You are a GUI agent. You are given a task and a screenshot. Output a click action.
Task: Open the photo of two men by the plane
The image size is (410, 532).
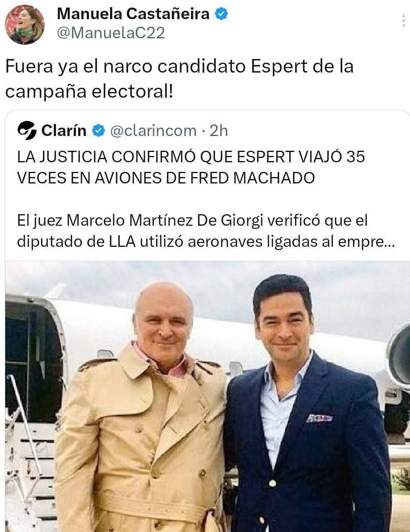pos(207,396)
